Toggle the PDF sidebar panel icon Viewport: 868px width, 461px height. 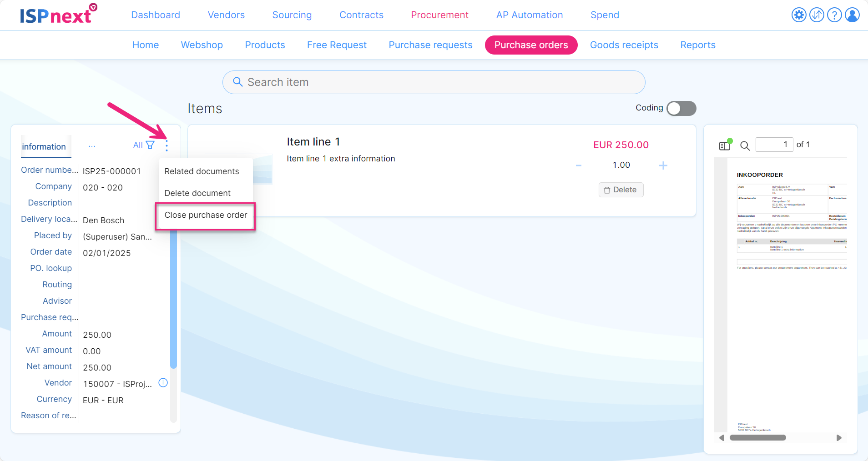tap(725, 145)
